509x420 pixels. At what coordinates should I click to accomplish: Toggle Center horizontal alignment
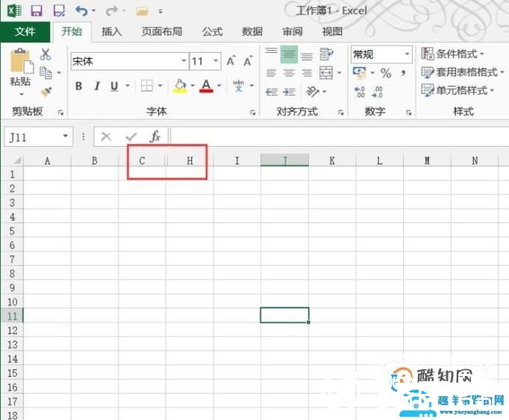tap(289, 73)
